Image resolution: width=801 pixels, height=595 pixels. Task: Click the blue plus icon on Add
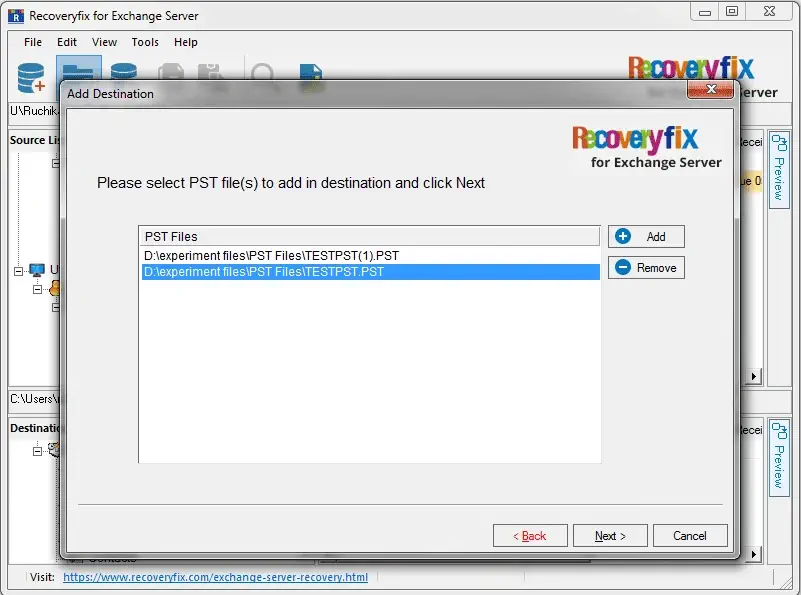[623, 236]
